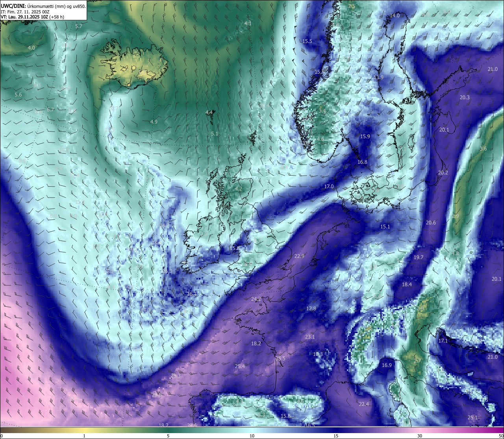Image resolution: width=504 pixels, height=439 pixels.
Task: Click the 20.2 value over the Baltic
Action: click(443, 173)
